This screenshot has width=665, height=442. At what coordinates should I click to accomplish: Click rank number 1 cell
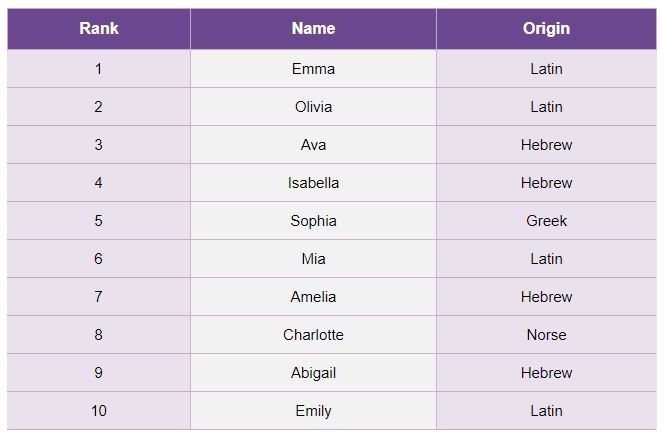click(98, 69)
